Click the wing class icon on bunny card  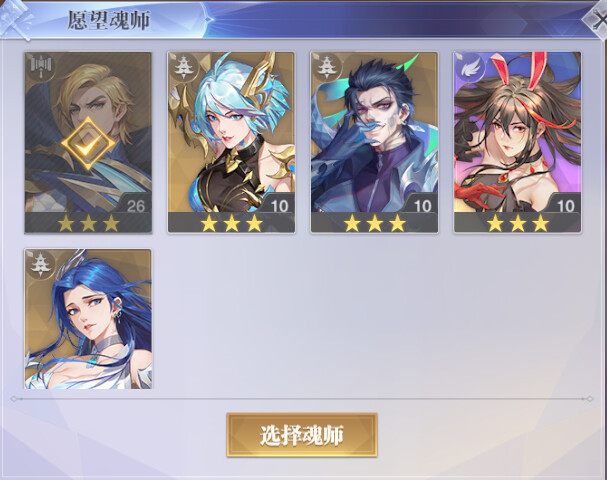(470, 68)
